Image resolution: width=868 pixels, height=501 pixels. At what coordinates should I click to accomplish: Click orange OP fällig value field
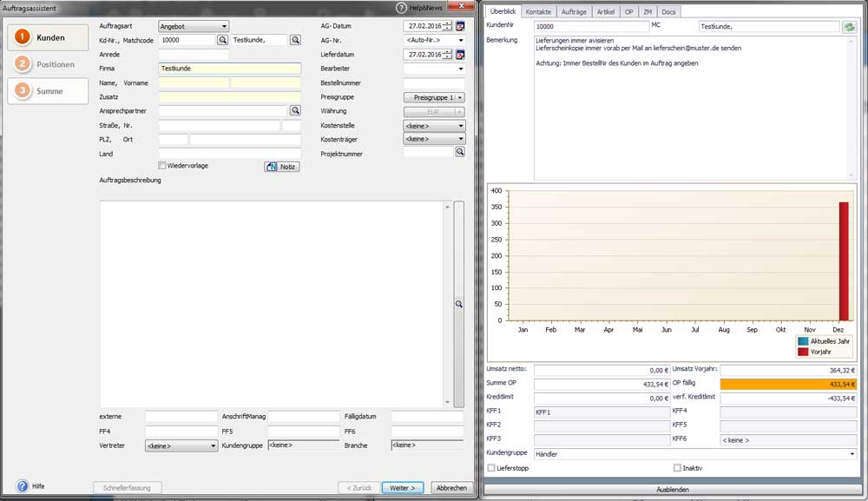tap(788, 384)
